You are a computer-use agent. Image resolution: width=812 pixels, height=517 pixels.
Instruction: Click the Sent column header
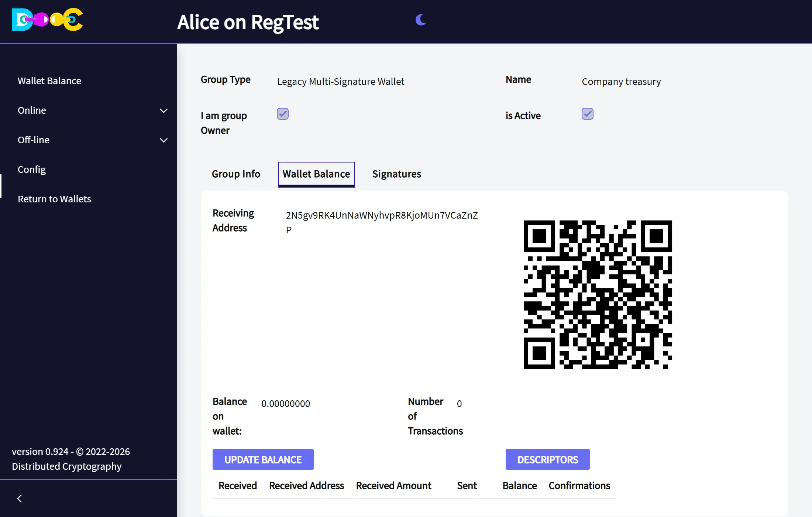point(467,486)
